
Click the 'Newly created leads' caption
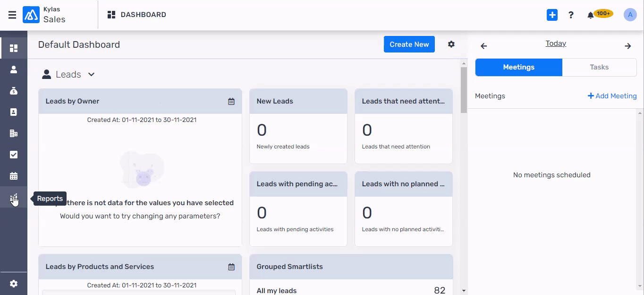pos(283,147)
